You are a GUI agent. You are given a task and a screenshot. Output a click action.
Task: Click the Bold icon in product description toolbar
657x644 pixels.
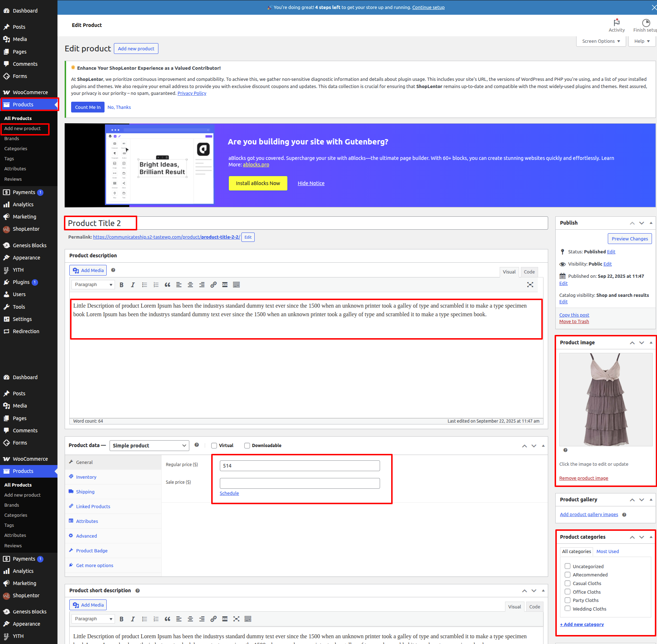121,285
